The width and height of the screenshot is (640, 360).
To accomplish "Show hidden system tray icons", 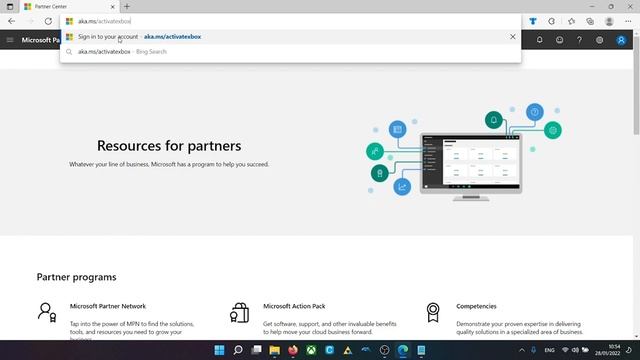I will pos(522,350).
